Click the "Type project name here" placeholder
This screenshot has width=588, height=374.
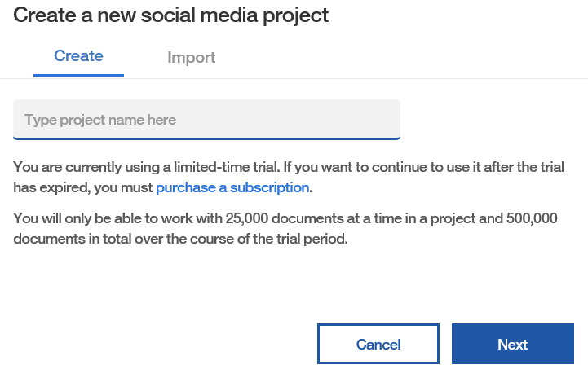pyautogui.click(x=100, y=120)
